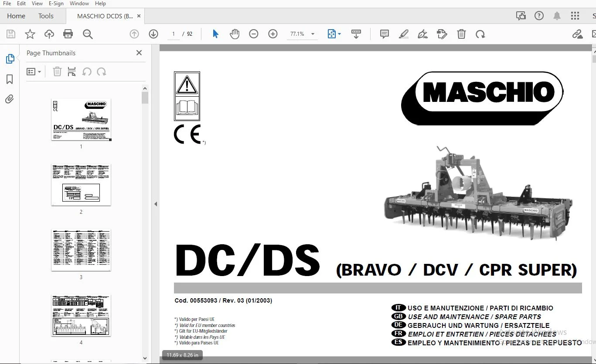Screen dimensions: 596x364
Task: Delete selected thumbnail page in pane
Action: [57, 72]
